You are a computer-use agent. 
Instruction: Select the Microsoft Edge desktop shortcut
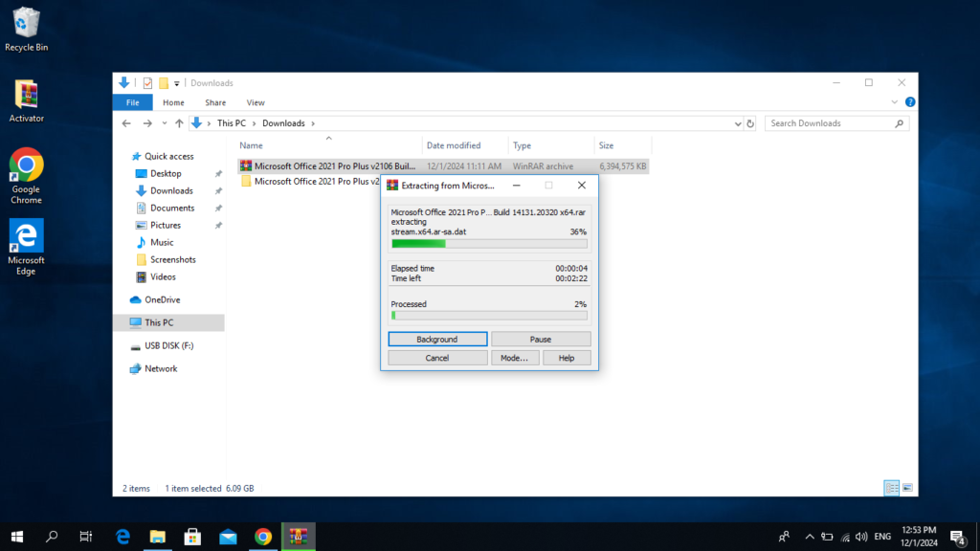click(26, 247)
